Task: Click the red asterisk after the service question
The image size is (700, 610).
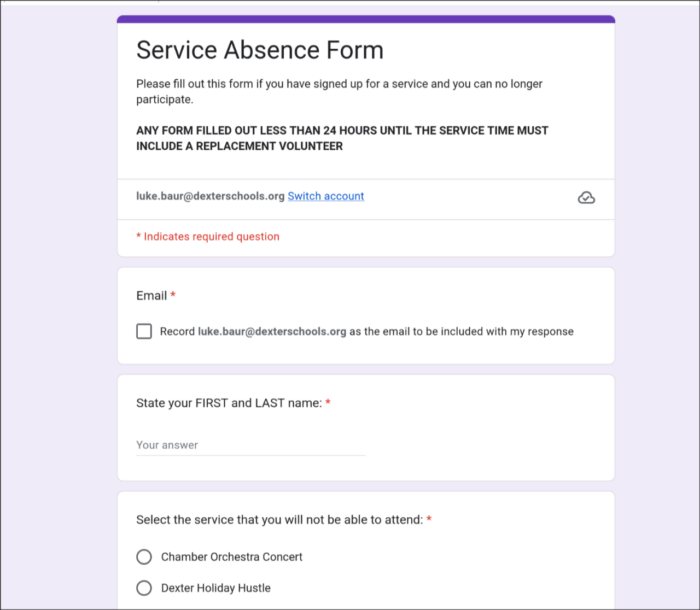Action: click(x=429, y=519)
